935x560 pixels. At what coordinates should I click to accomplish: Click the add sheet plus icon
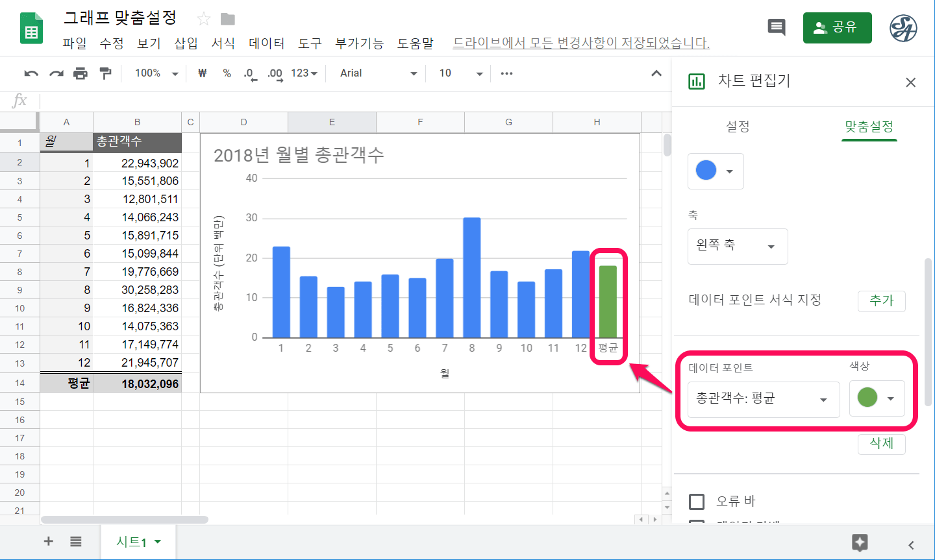click(x=49, y=541)
